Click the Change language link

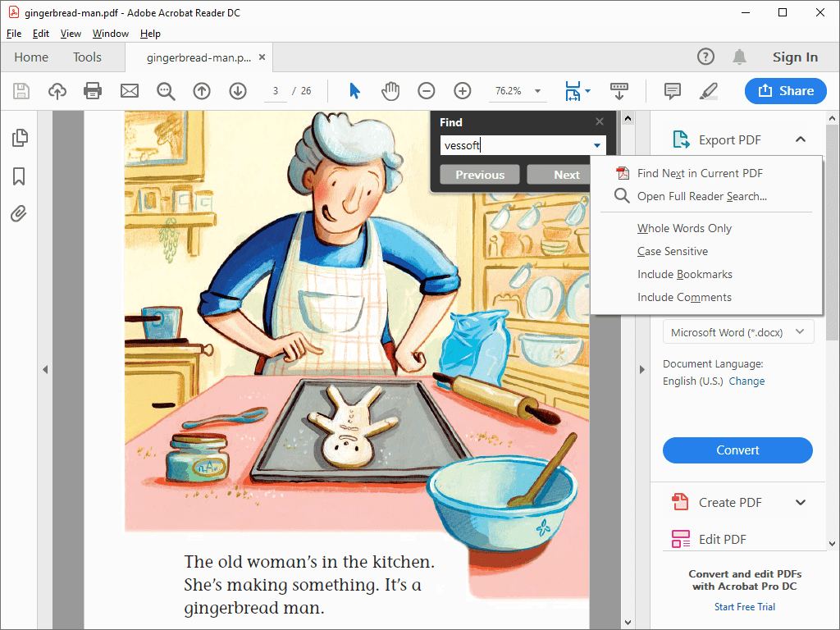746,381
